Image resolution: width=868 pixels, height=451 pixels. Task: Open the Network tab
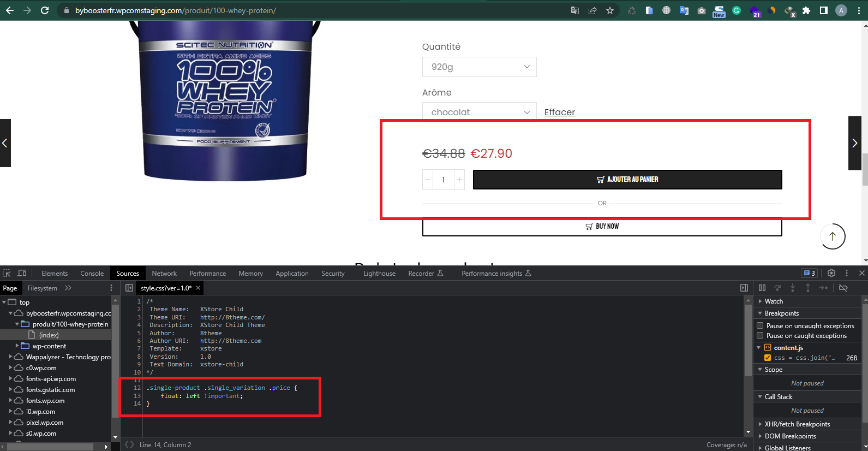pos(164,273)
